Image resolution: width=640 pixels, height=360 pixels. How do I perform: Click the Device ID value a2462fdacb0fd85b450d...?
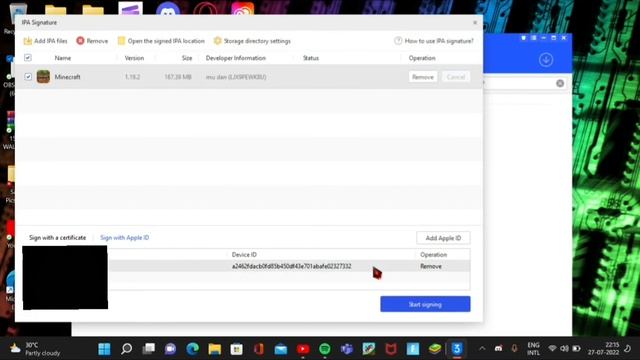291,266
